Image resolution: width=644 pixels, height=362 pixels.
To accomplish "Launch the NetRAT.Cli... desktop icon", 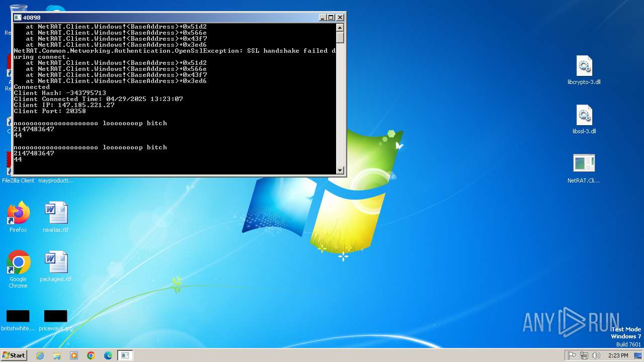I will pyautogui.click(x=584, y=168).
